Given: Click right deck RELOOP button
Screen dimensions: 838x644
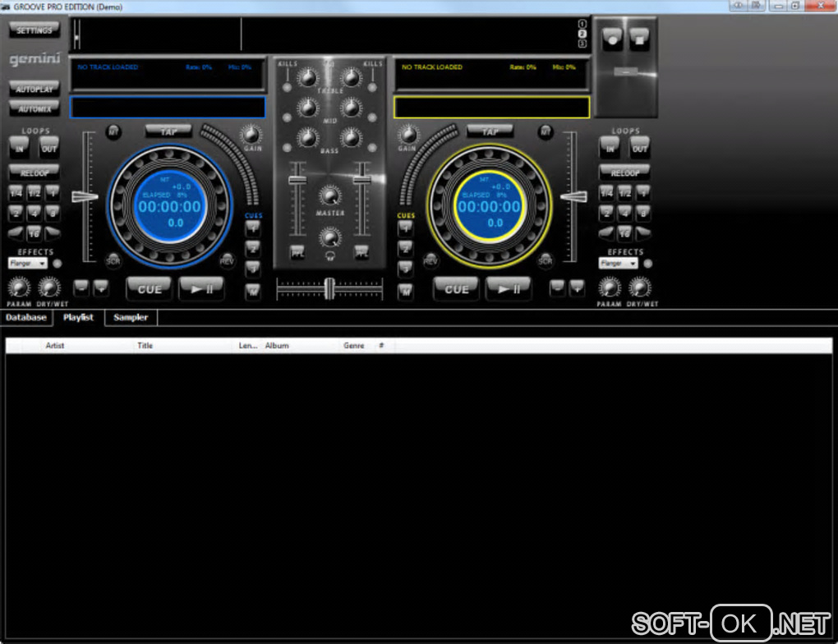Looking at the screenshot, I should click(x=624, y=172).
